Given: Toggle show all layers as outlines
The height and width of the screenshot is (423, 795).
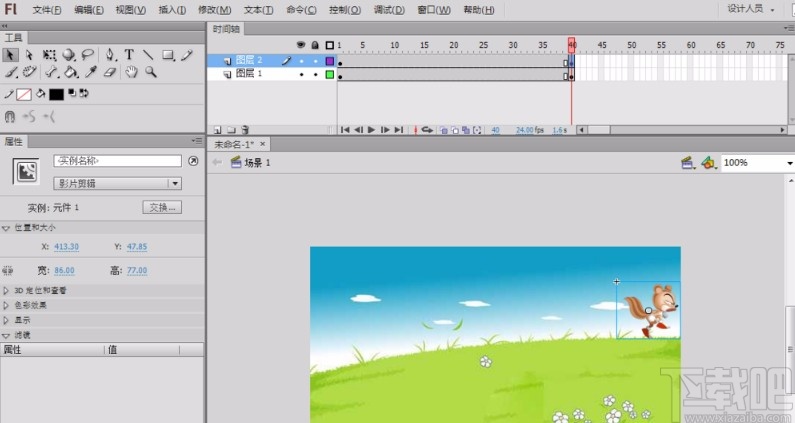Looking at the screenshot, I should click(330, 45).
